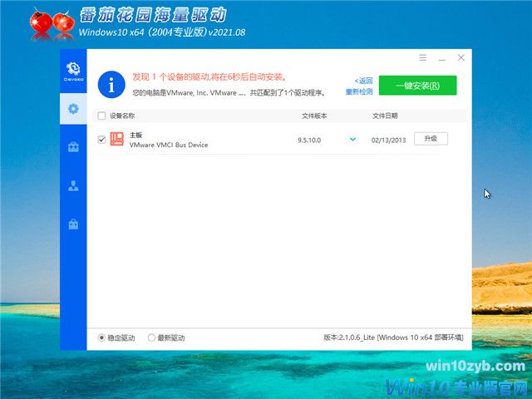Screen dimensions: 532x399
Task: Click the <返回 link
Action: [363, 81]
